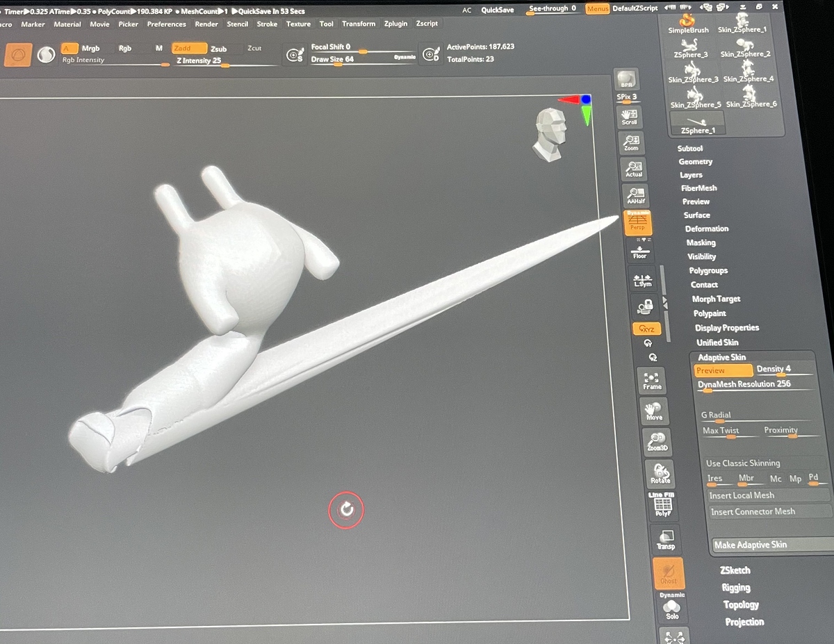This screenshot has width=834, height=644.
Task: Toggle Ghost transparency
Action: pyautogui.click(x=669, y=574)
